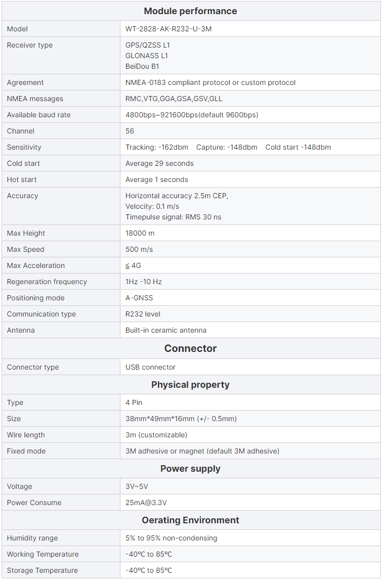Select the USB connector value

(151, 367)
